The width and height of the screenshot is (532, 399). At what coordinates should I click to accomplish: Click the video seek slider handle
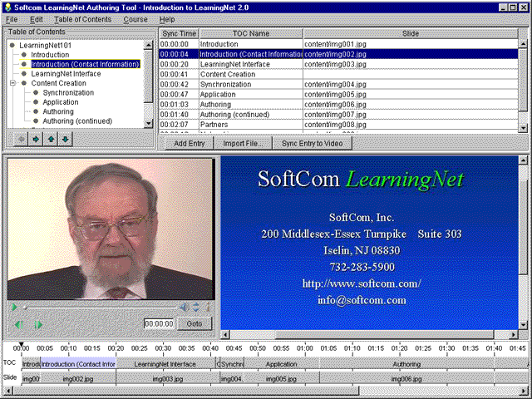(x=25, y=308)
